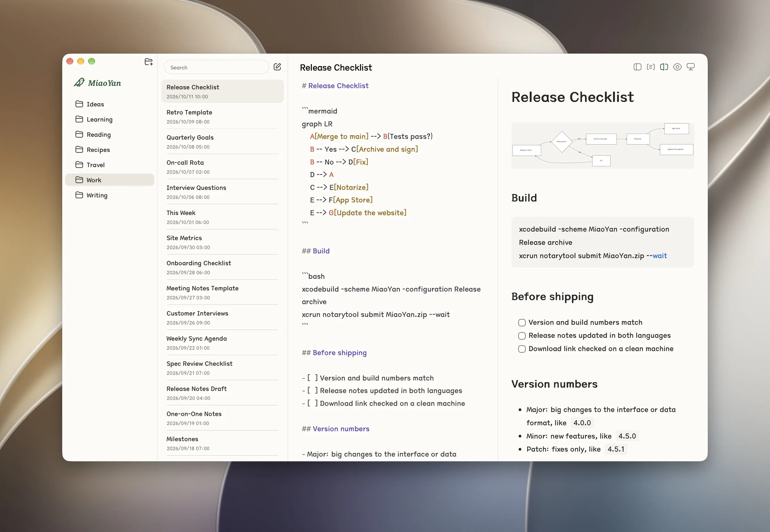Viewport: 770px width, 532px height.
Task: Click the 'wait' link in code block
Action: tap(660, 256)
